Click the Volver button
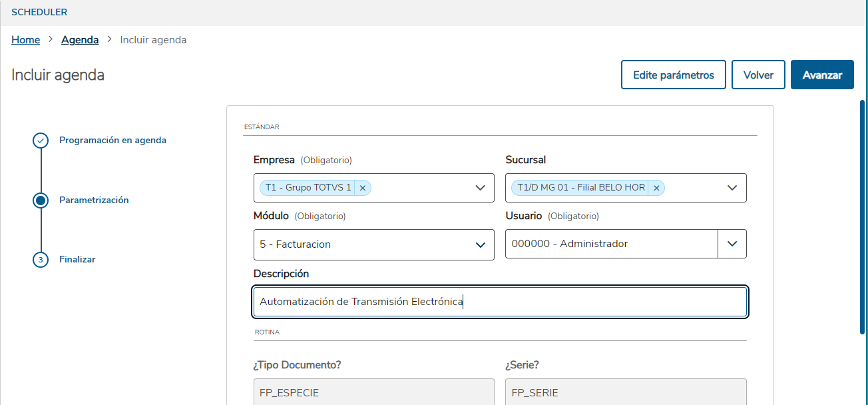 758,75
